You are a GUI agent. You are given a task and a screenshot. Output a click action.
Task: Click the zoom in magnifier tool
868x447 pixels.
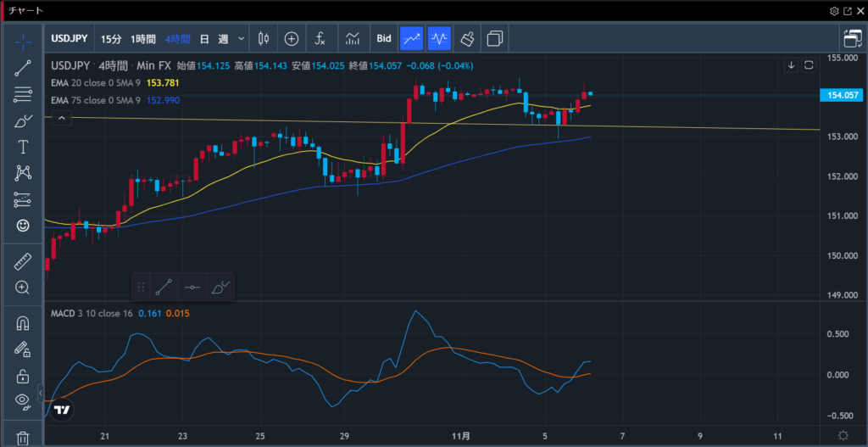tap(23, 288)
